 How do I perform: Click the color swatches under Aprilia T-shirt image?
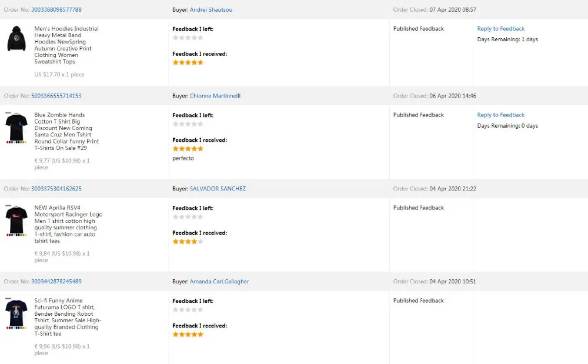click(x=16, y=235)
